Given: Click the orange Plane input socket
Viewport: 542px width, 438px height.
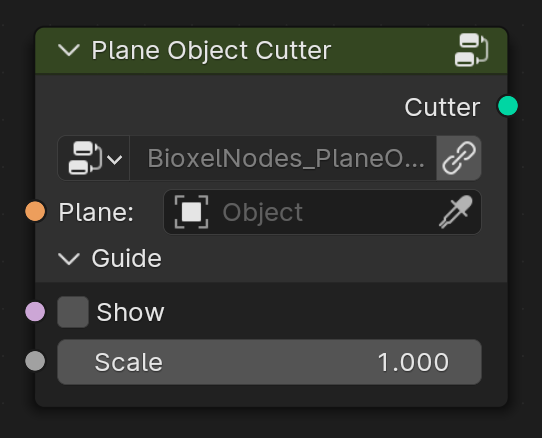Looking at the screenshot, I should (35, 211).
